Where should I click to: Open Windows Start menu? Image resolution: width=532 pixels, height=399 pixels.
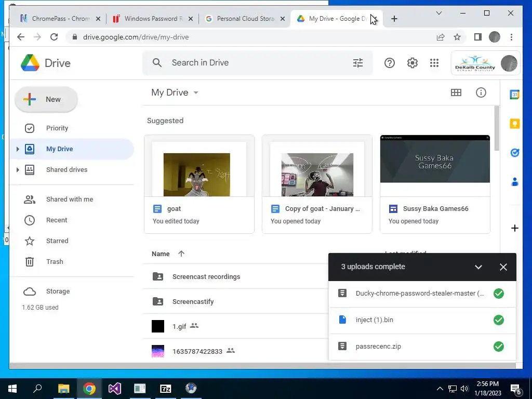point(12,389)
